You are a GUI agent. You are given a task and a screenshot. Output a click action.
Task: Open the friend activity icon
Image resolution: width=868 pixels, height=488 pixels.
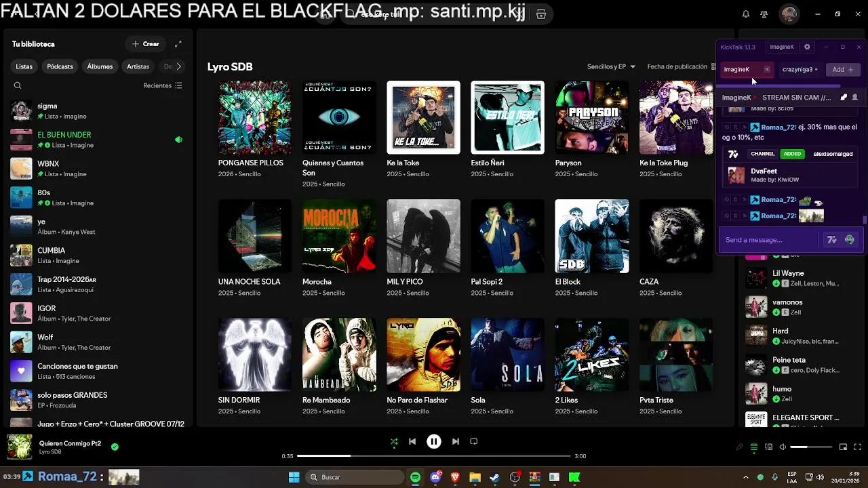(764, 14)
